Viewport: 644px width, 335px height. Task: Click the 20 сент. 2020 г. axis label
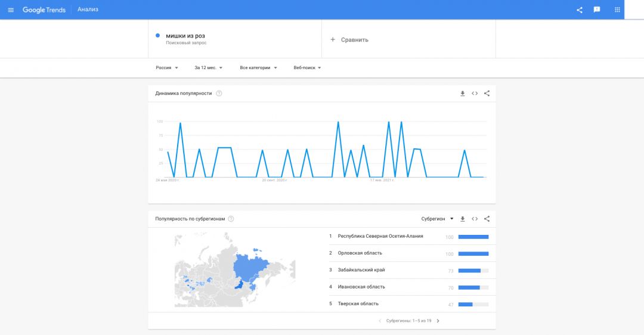point(274,180)
